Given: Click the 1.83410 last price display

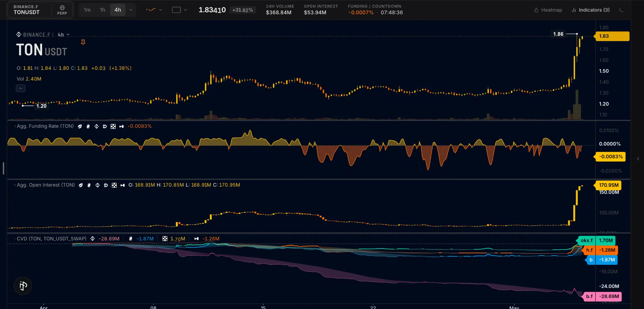Looking at the screenshot, I should (x=212, y=10).
